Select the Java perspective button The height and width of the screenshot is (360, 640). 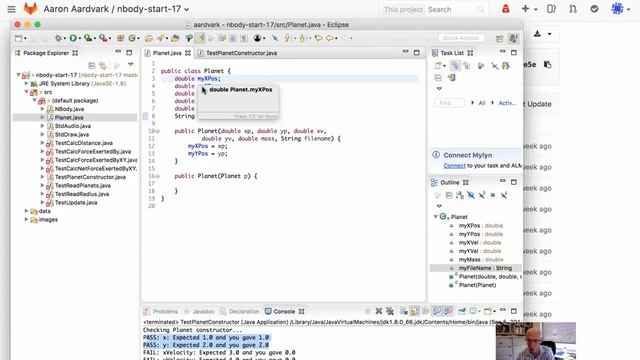(x=513, y=38)
